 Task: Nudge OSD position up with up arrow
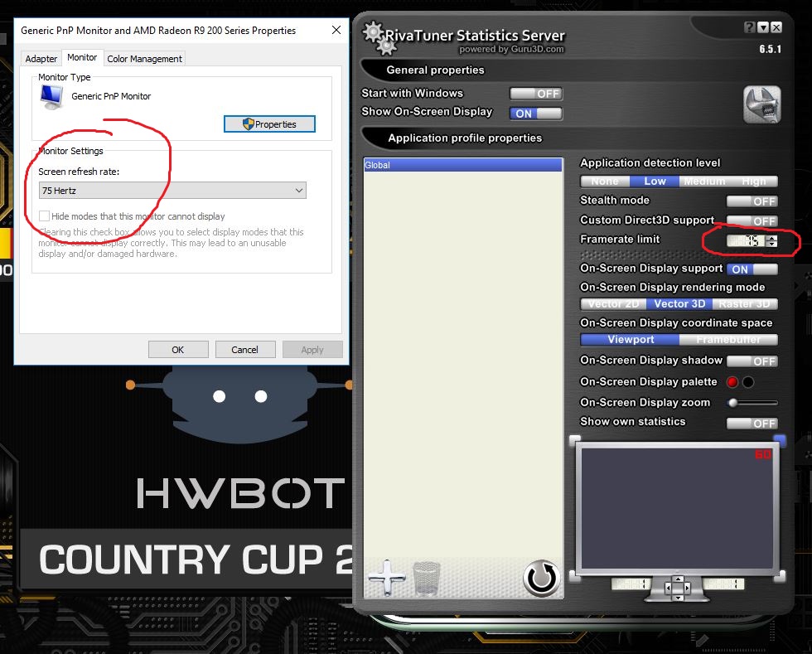pos(678,579)
